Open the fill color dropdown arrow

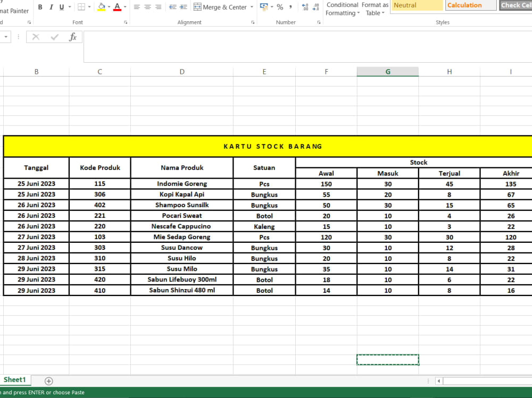[x=109, y=7]
